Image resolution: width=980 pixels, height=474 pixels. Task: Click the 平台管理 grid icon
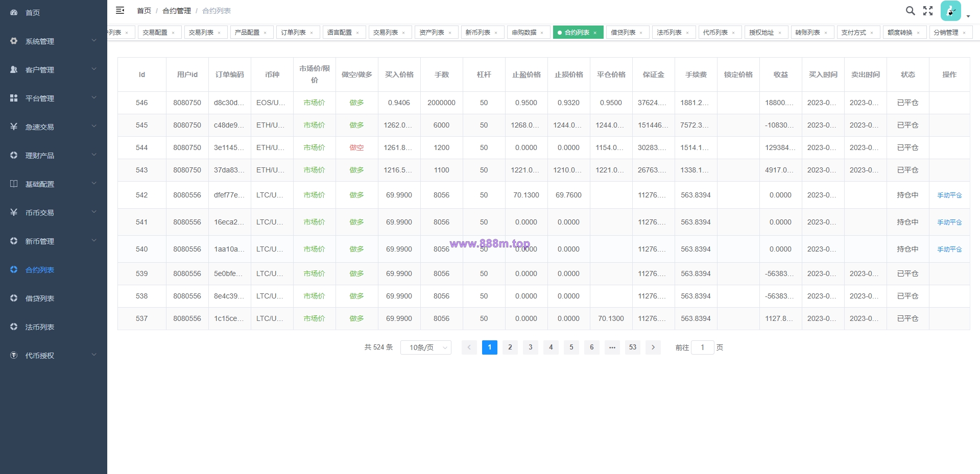(14, 98)
